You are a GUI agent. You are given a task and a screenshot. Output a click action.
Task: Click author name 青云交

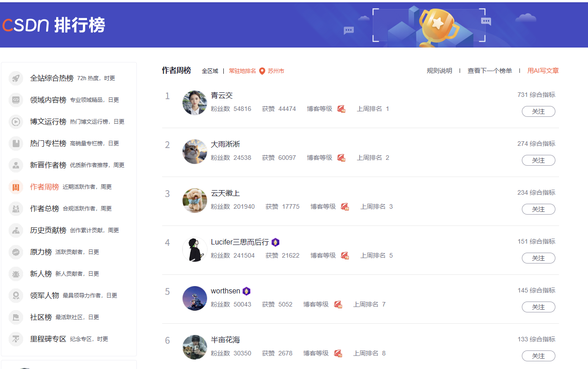point(222,96)
